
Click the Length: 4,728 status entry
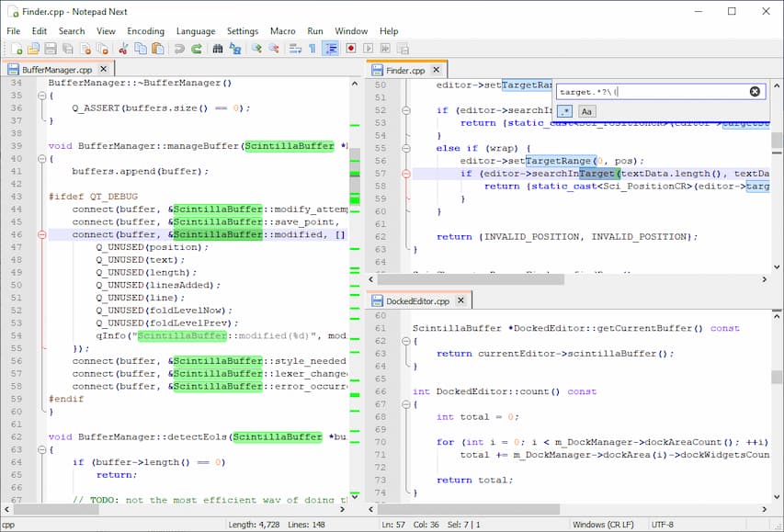(x=254, y=525)
